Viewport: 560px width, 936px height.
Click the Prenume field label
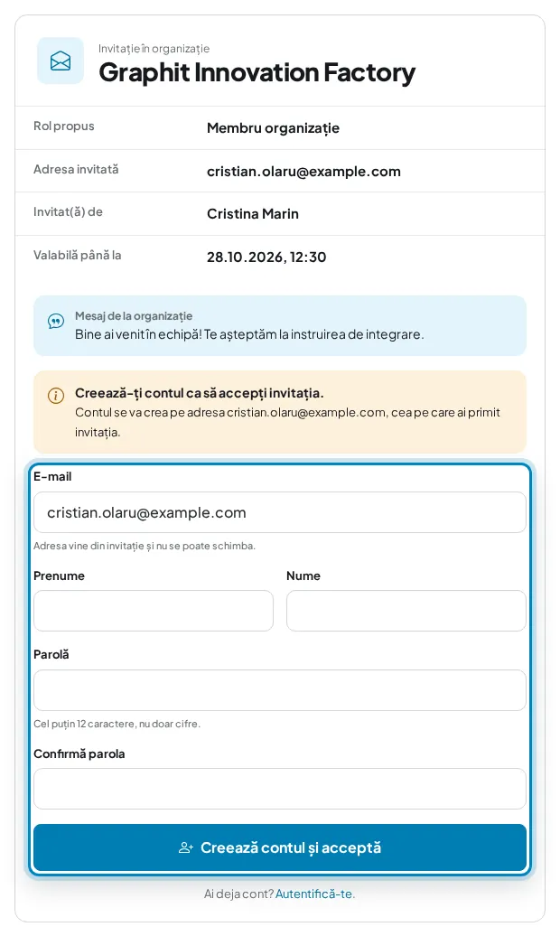pos(59,576)
